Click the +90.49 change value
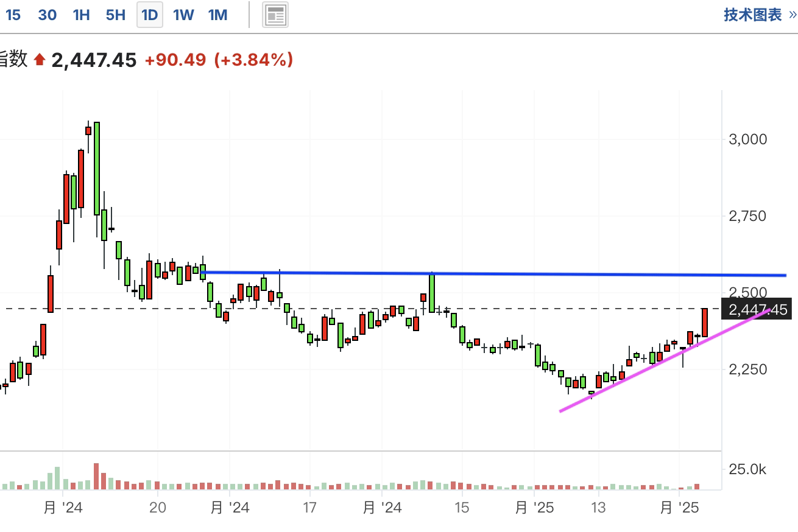 coord(175,60)
